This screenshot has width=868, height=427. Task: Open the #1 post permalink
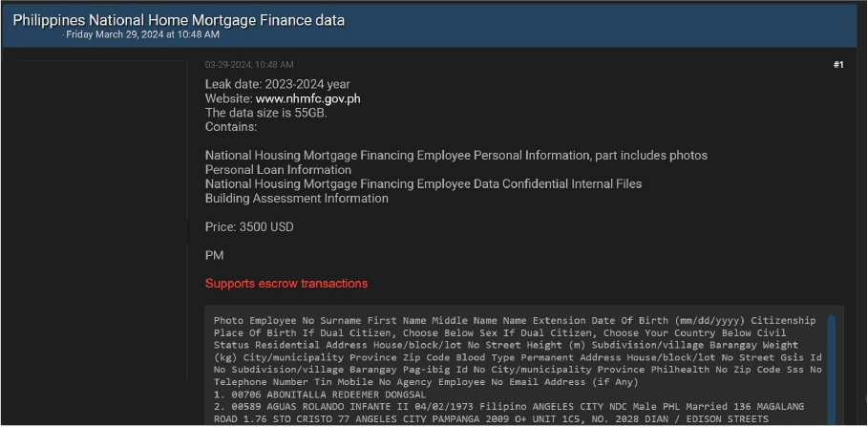pos(838,65)
